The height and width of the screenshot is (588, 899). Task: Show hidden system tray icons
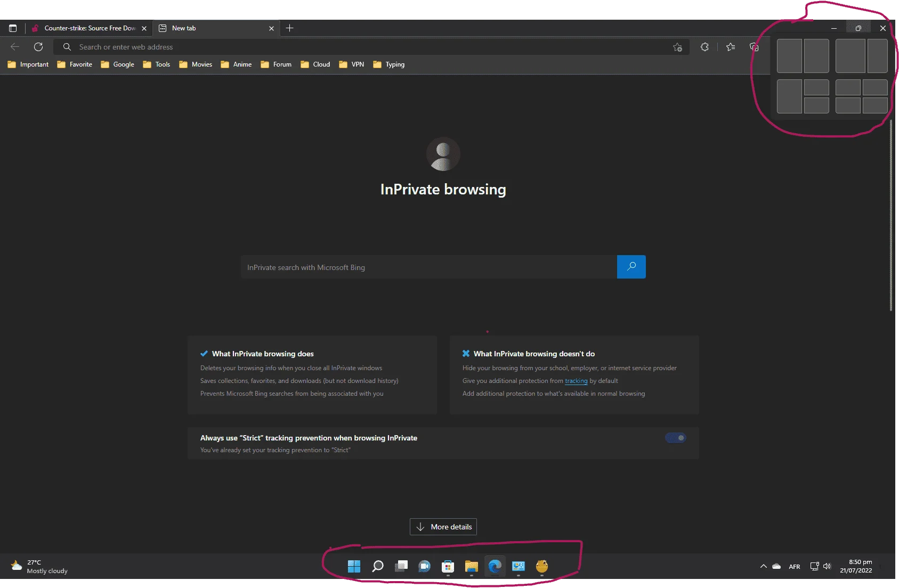click(763, 566)
